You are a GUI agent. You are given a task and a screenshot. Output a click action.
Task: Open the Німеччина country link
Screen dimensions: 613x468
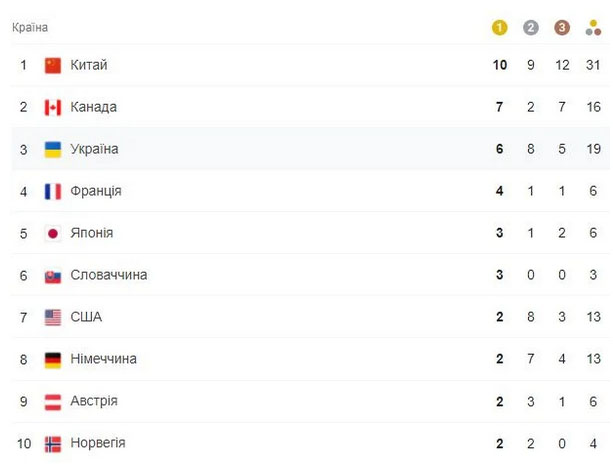[x=104, y=359]
